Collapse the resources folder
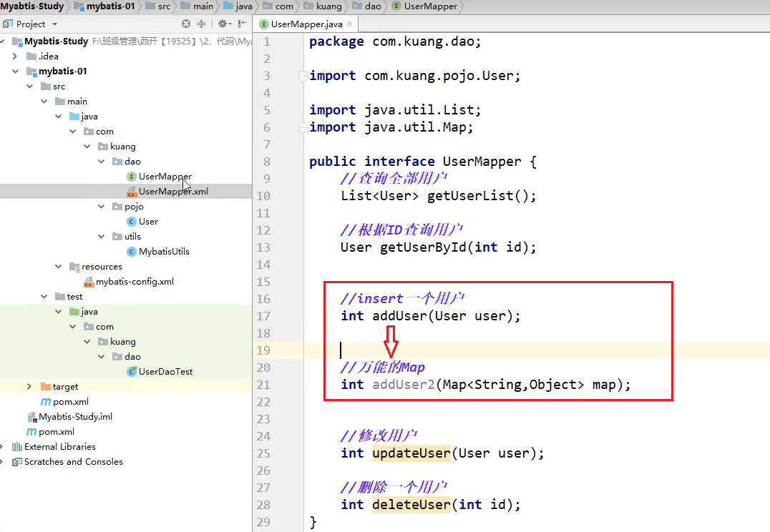The width and height of the screenshot is (770, 532). coord(59,267)
